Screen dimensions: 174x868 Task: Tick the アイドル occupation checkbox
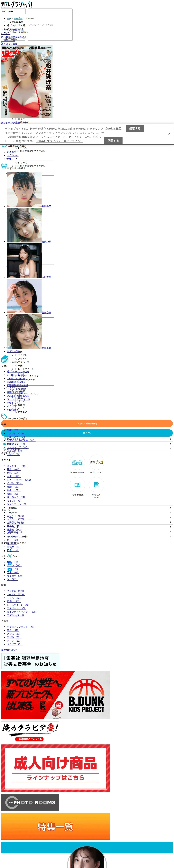tap(17, 358)
